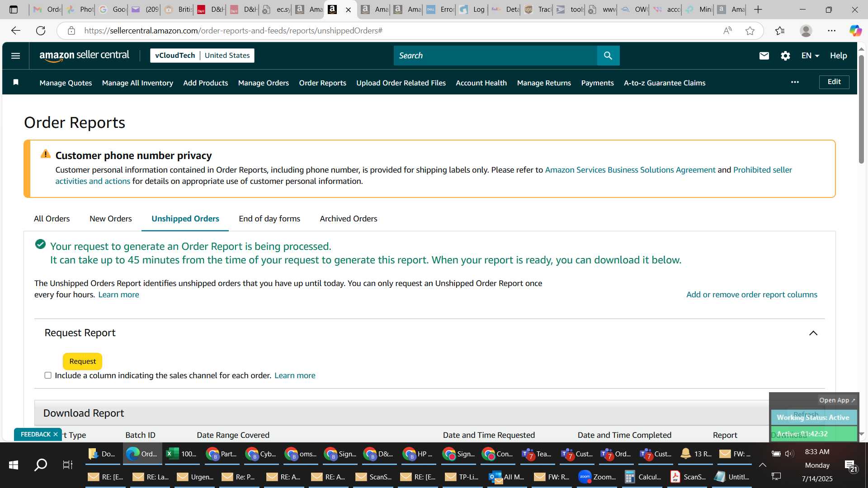
Task: Open the Copilot sidebar icon
Action: pos(855,31)
